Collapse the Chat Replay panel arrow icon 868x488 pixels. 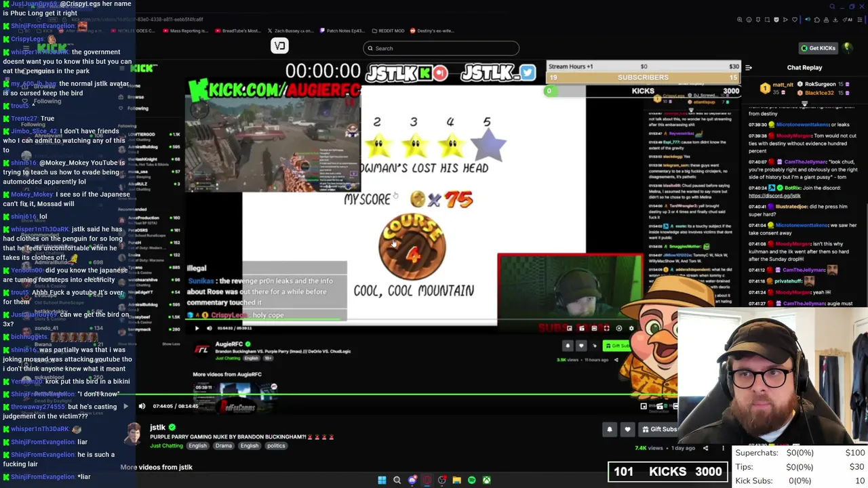pos(749,68)
